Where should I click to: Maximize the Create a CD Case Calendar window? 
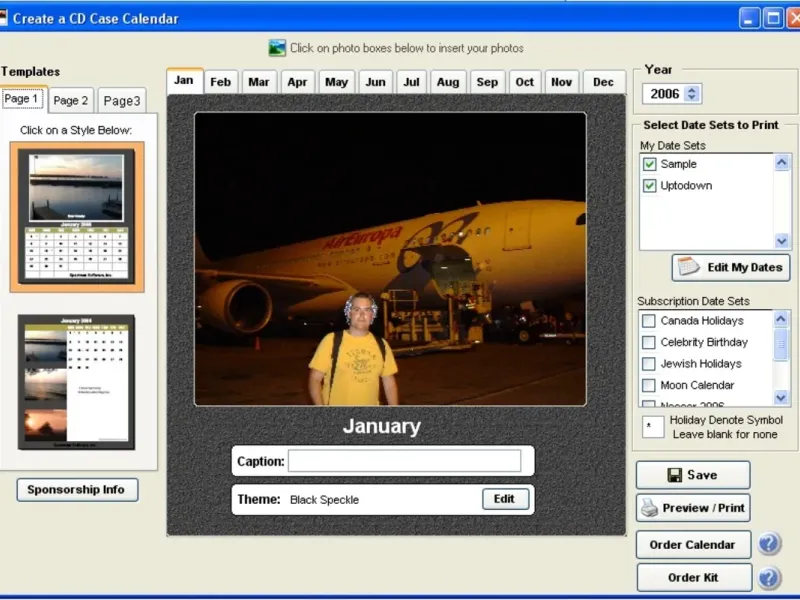pos(773,19)
